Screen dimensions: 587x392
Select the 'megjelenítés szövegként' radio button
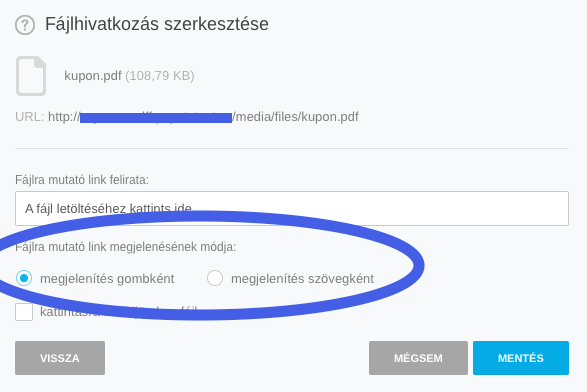(215, 278)
